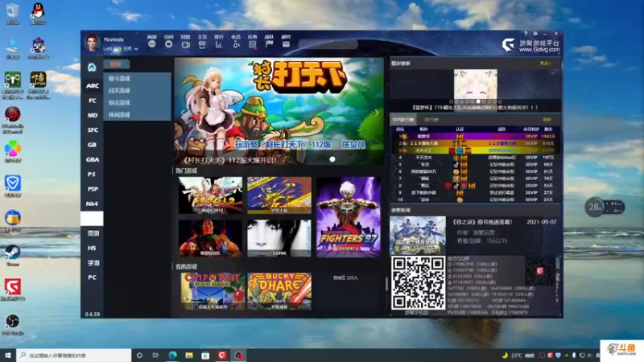Viewport: 644px width, 362px height.
Task: Open Task View on the taskbar
Action: 155,355
